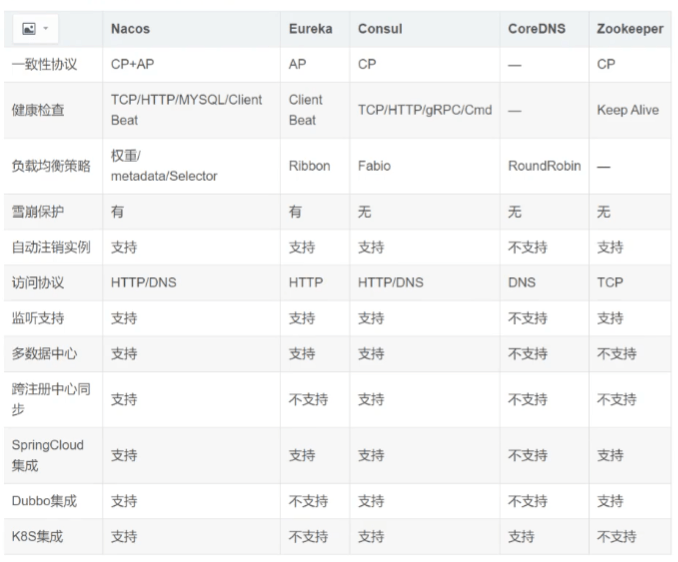The width and height of the screenshot is (678, 562).
Task: Click Eureka K8S集成 cell 不支持
Action: tap(308, 536)
